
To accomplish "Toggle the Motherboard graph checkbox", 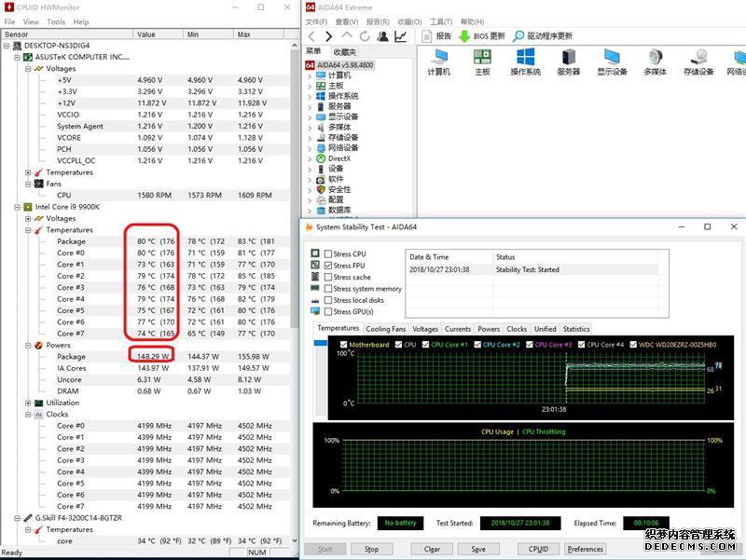I will [343, 344].
